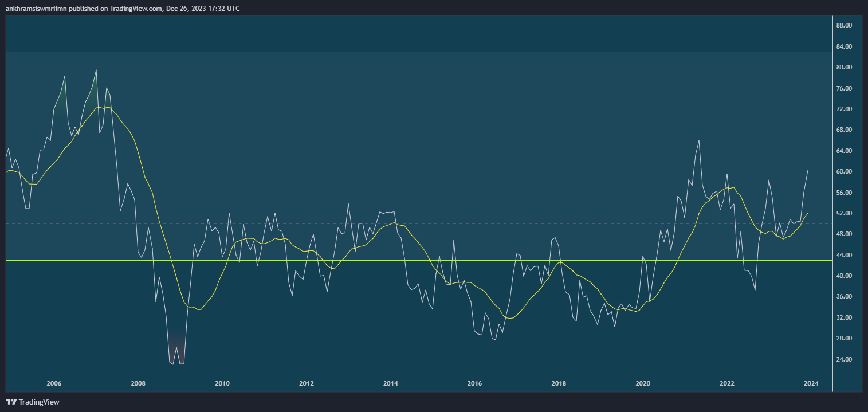Click the 80.00 price axis label

coord(844,67)
